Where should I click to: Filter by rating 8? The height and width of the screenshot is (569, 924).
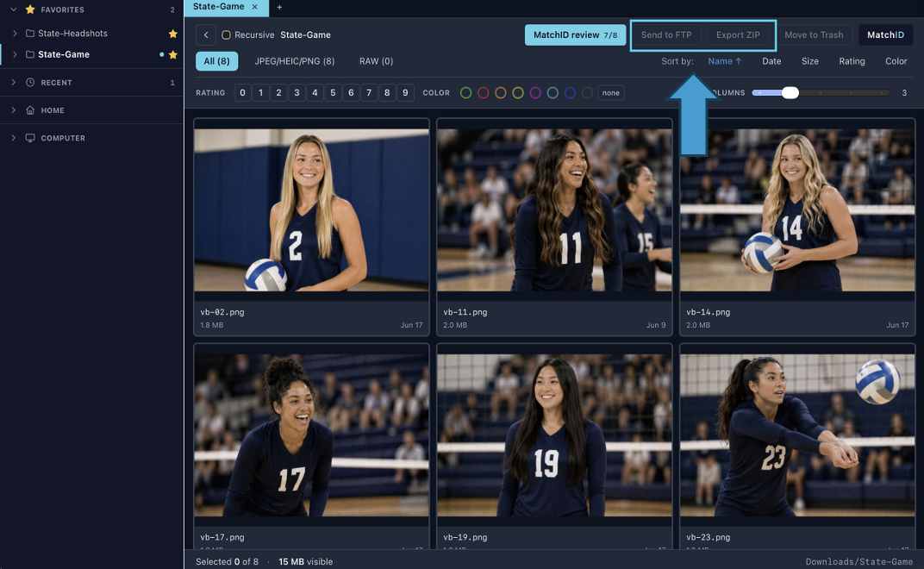[387, 92]
